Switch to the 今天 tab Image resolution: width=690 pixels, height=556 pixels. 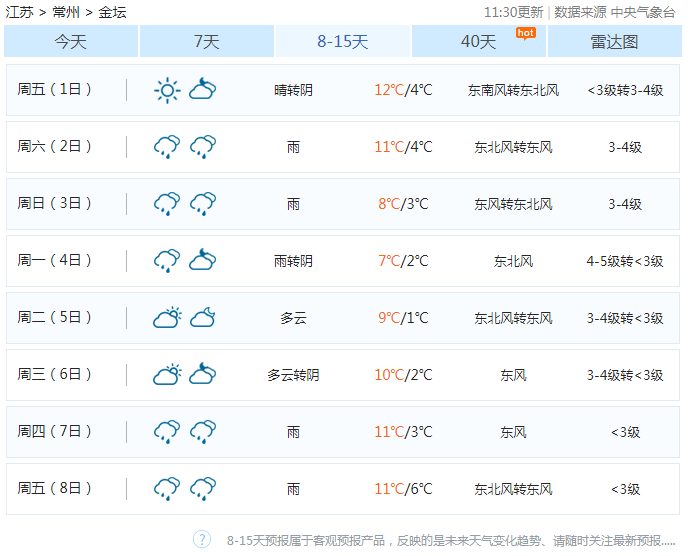(71, 42)
